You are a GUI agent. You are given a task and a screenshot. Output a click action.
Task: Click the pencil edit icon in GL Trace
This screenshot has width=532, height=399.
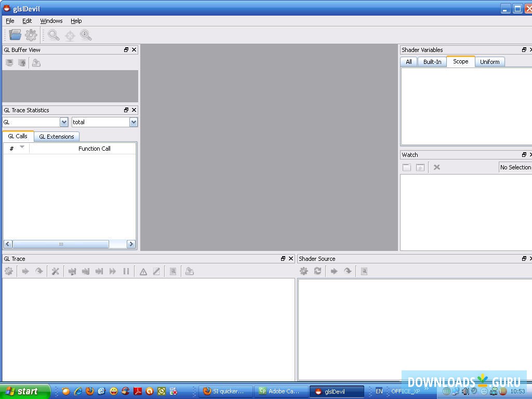point(156,271)
